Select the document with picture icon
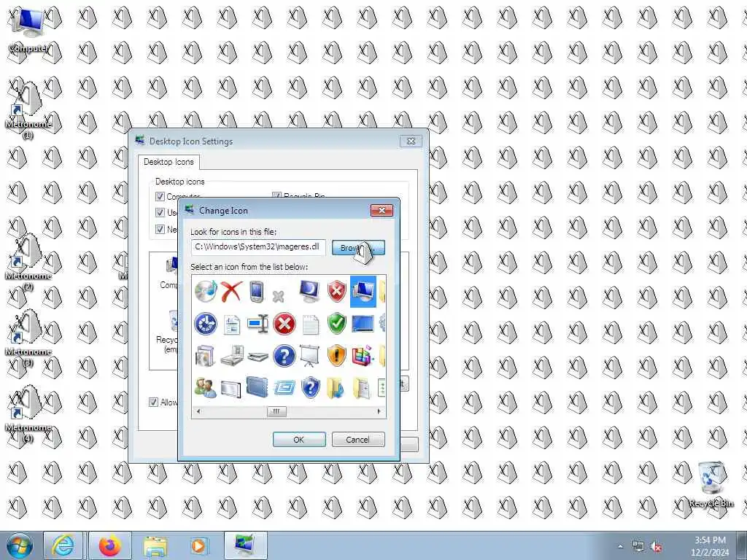 [x=231, y=324]
